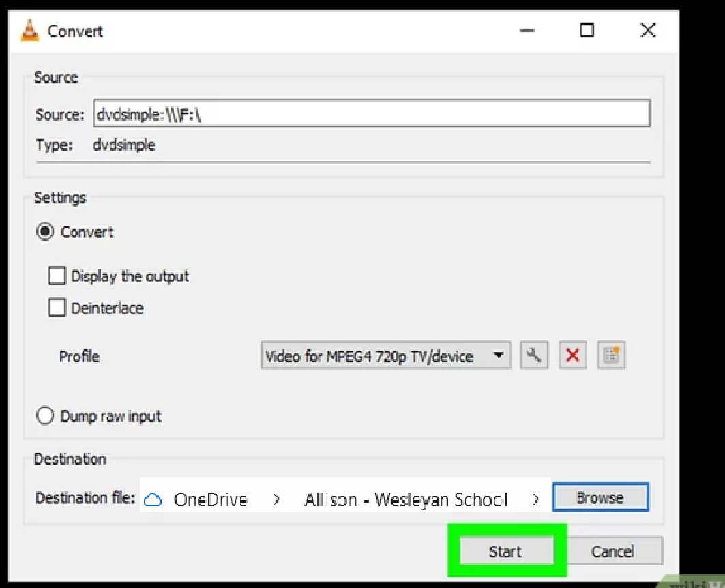Minimize the Convert window
Viewport: 725px width, 588px height.
[527, 31]
